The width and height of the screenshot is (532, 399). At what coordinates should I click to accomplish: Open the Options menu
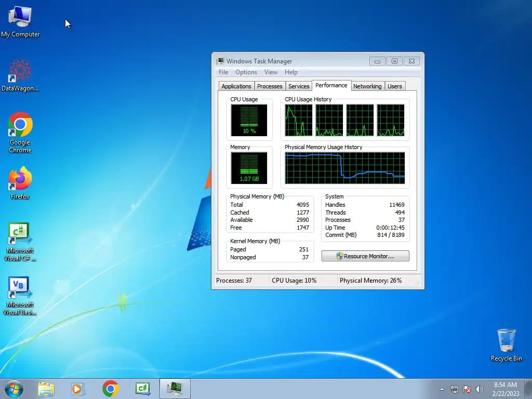tap(246, 72)
